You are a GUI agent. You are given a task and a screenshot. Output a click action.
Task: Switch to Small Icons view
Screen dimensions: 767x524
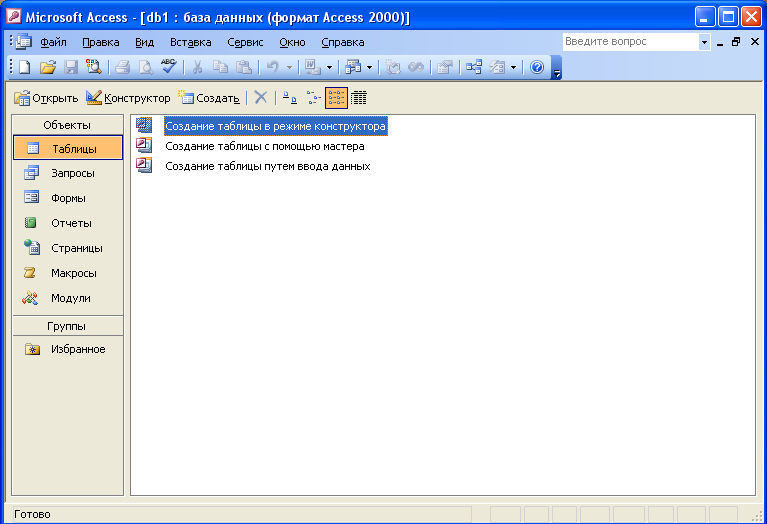313,98
